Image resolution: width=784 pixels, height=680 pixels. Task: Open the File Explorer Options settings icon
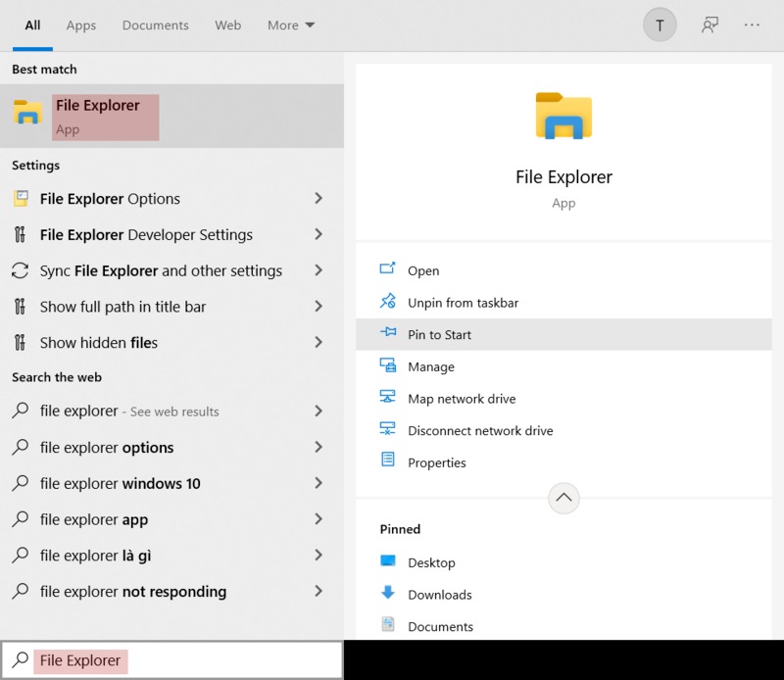tap(22, 198)
